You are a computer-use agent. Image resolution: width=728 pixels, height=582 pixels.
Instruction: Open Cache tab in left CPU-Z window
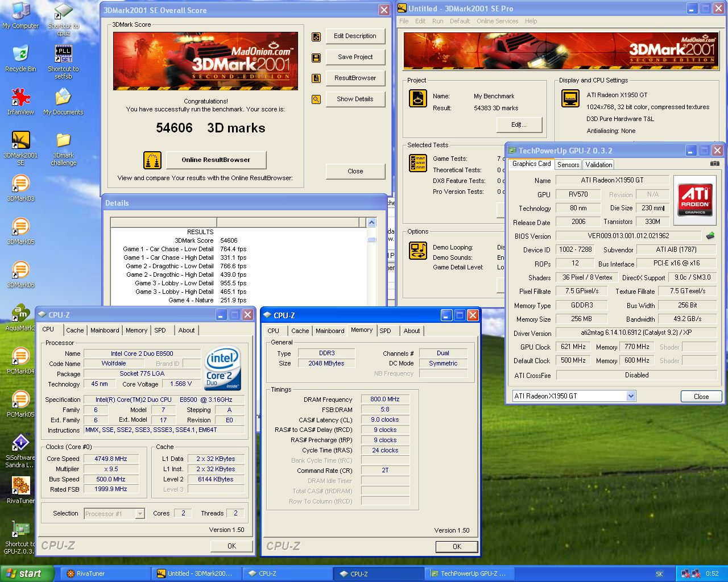75,330
